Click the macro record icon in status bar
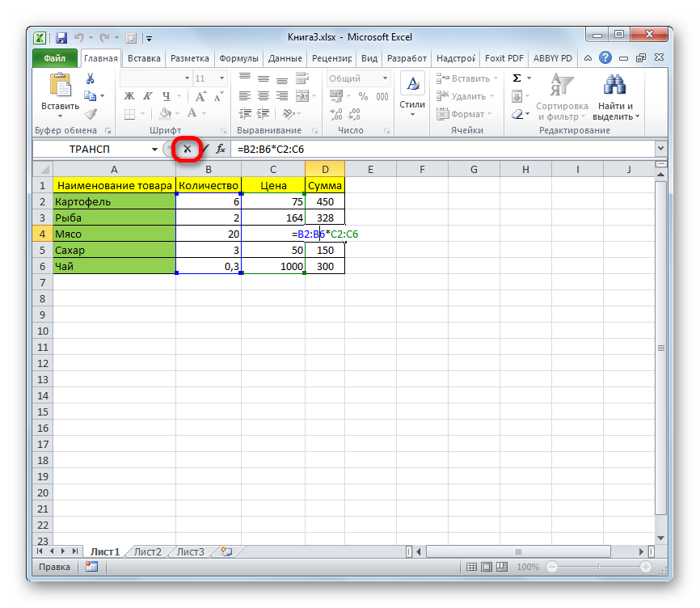 pos(91,568)
